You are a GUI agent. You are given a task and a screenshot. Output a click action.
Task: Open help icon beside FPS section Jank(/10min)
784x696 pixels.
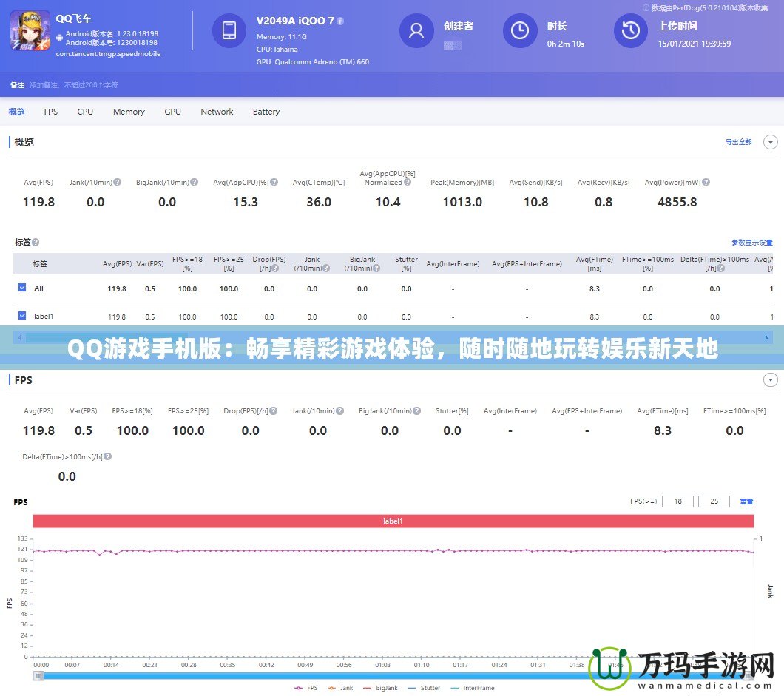point(340,410)
